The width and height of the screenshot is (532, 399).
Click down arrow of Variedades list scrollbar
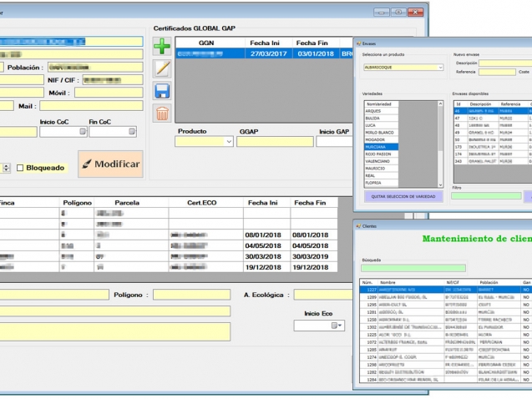coord(440,184)
